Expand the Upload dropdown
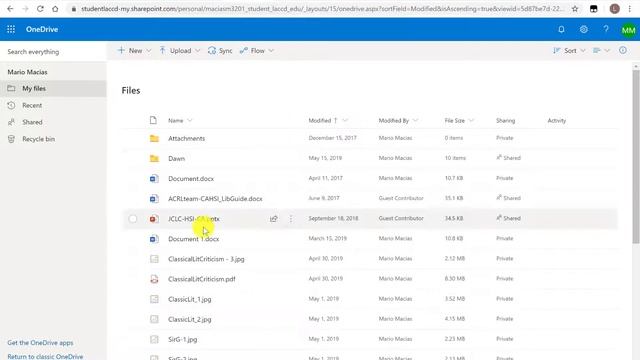Viewport: 640px width, 360px height. (x=198, y=51)
